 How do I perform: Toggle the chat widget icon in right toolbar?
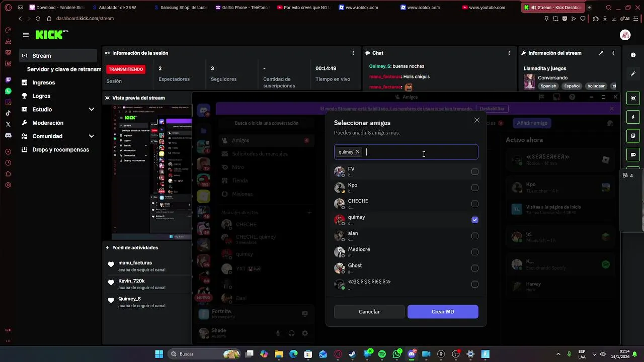coord(633,155)
